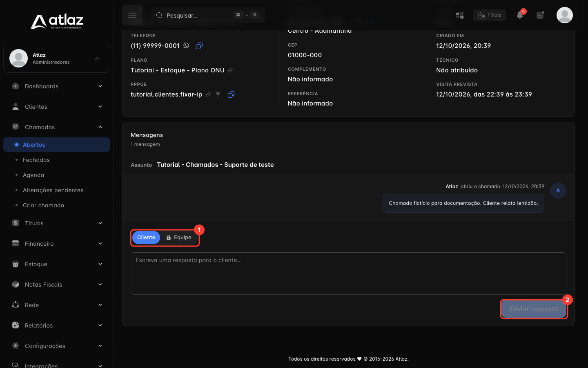
Task: Open the Windows-style apps grid icon
Action: 460,15
